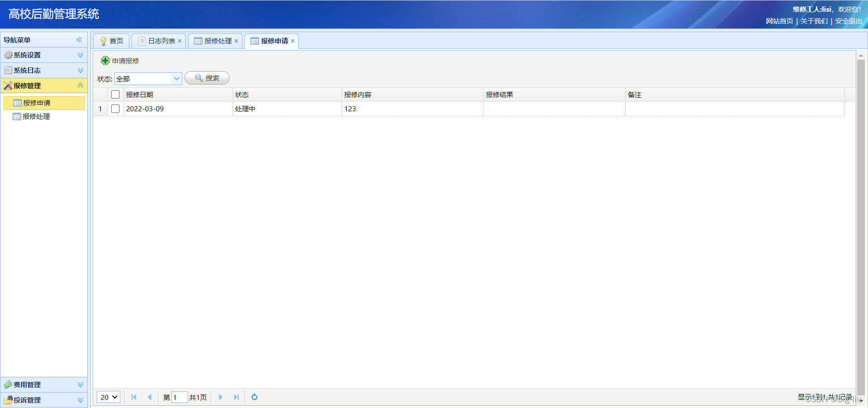Close the 报修处理 tab
Image resolution: width=868 pixels, height=408 pixels.
pyautogui.click(x=236, y=41)
